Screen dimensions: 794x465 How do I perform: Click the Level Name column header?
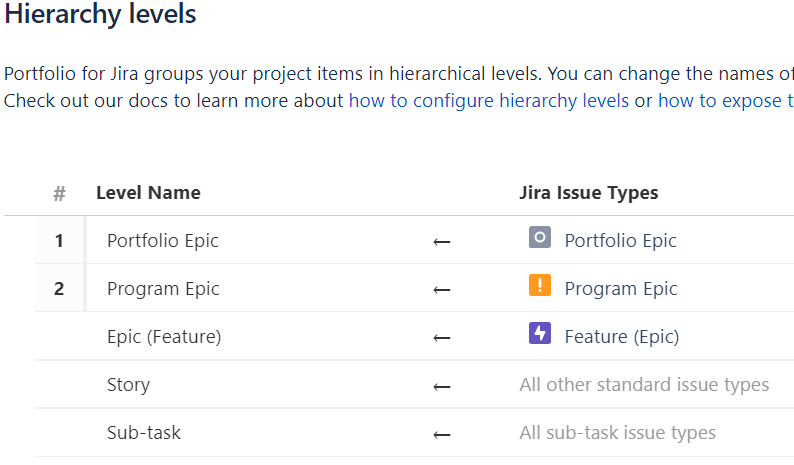pyautogui.click(x=148, y=193)
